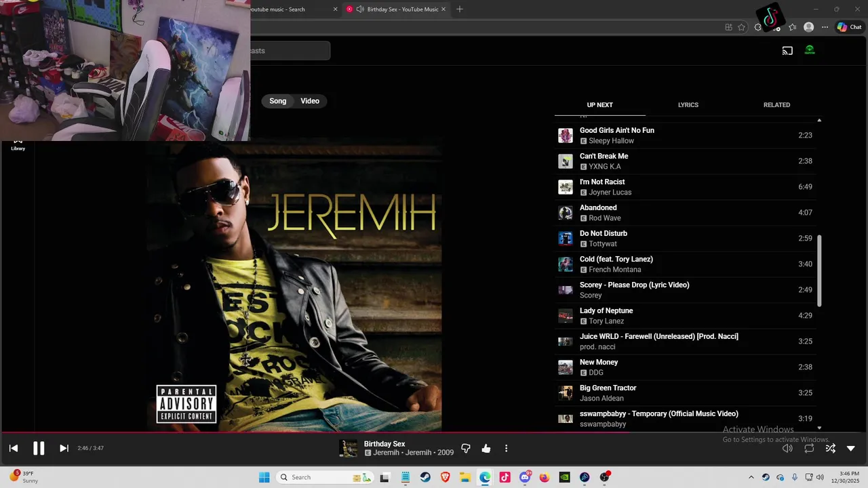Screen dimensions: 868x488
Task: Select Juice WRLD - Farewell (Unreleased) track
Action: 686,342
